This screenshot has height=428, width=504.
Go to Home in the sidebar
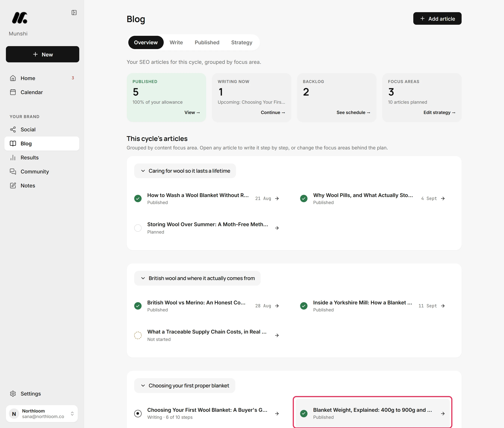[42, 78]
